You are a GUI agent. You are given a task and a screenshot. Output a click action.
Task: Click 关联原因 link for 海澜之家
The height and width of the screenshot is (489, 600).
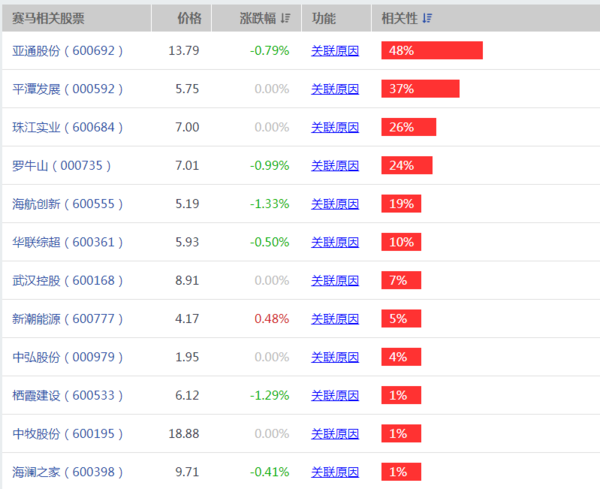click(335, 472)
